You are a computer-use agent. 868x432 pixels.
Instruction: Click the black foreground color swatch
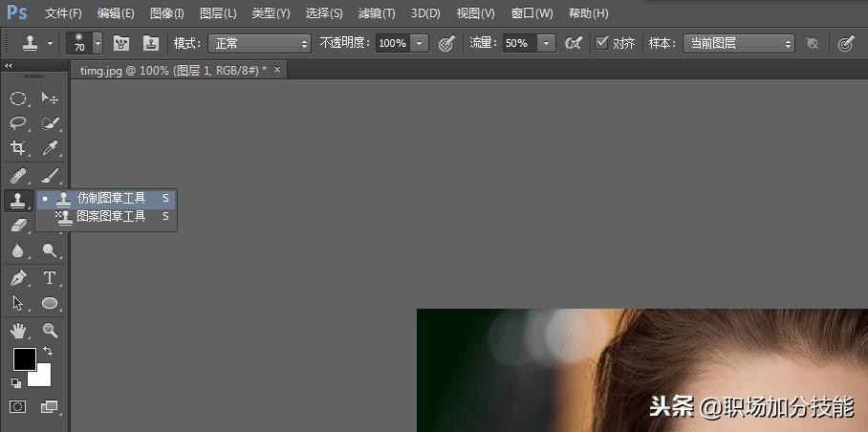(24, 359)
